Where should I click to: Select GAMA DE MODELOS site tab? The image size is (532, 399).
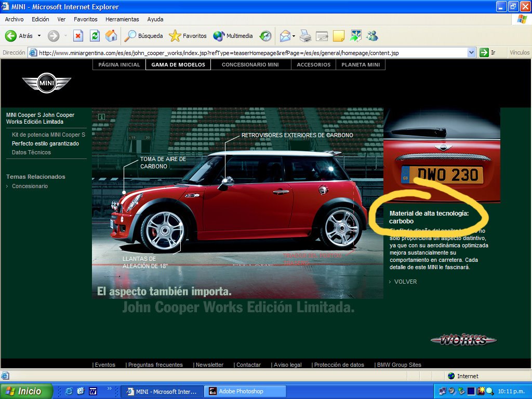(178, 64)
